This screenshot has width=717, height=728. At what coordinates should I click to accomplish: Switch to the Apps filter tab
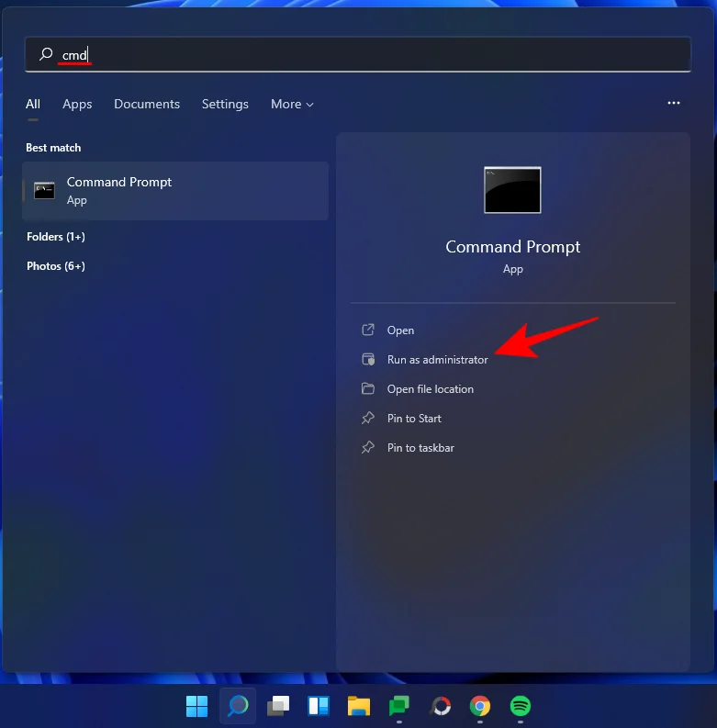click(77, 104)
